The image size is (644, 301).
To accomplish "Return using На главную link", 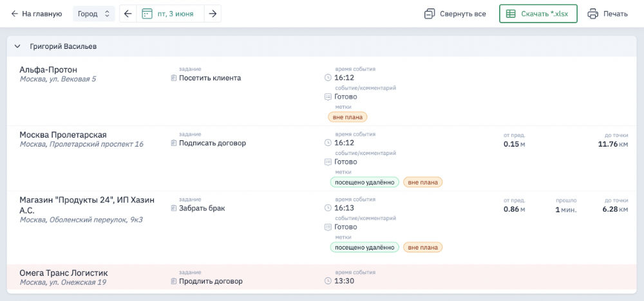I will click(36, 14).
